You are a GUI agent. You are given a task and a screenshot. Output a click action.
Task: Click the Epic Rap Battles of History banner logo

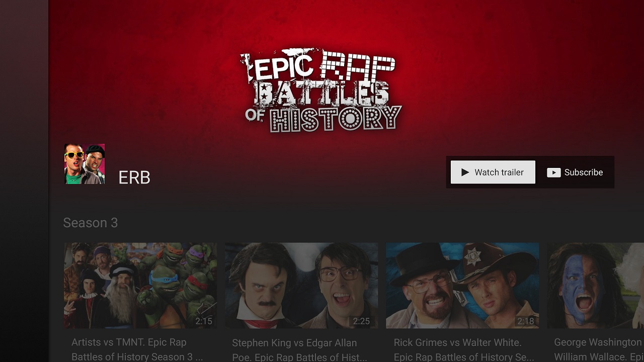pyautogui.click(x=321, y=90)
